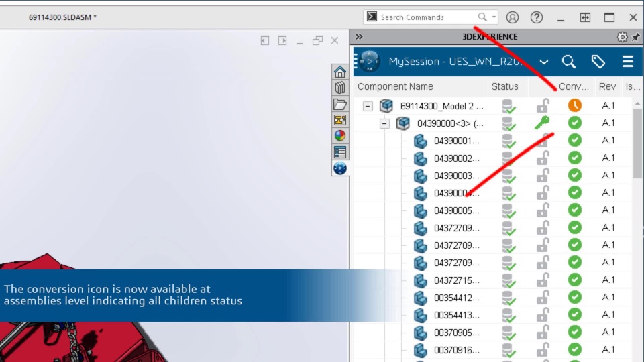Open the 3DEXPERIENCE task pane tab
Viewport: 644px width, 362px height.
[340, 168]
